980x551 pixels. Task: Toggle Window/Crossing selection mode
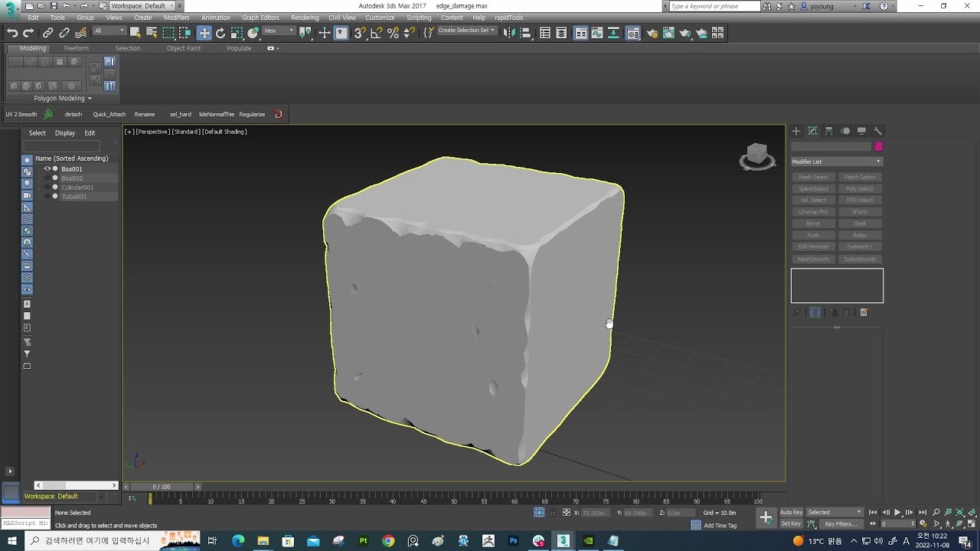click(x=185, y=33)
